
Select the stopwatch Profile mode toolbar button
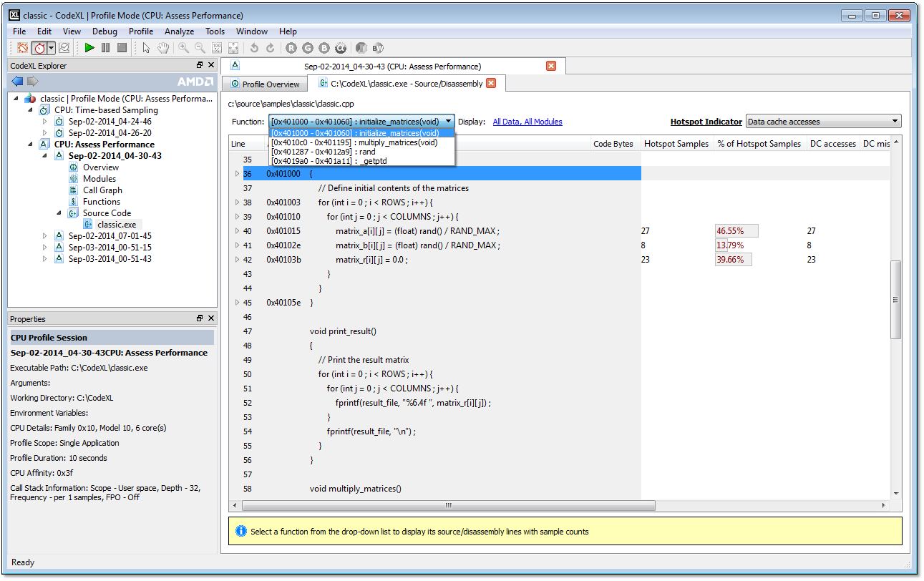[x=39, y=48]
